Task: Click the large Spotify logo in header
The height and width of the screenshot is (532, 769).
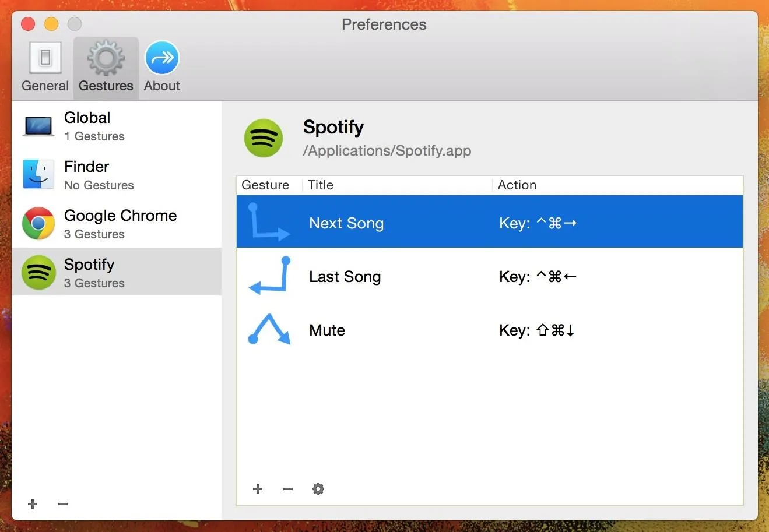Action: pyautogui.click(x=264, y=138)
